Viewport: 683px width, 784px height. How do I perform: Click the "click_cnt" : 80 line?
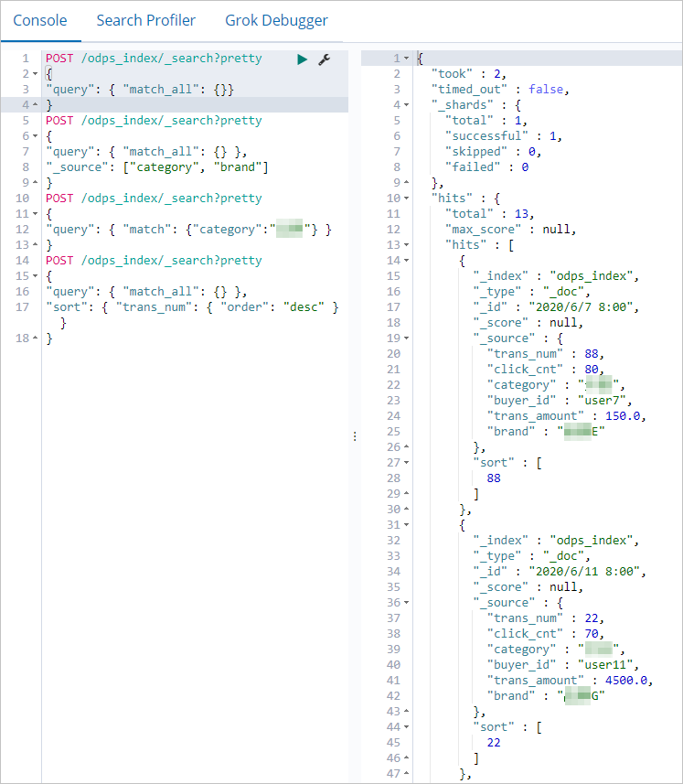click(x=546, y=370)
